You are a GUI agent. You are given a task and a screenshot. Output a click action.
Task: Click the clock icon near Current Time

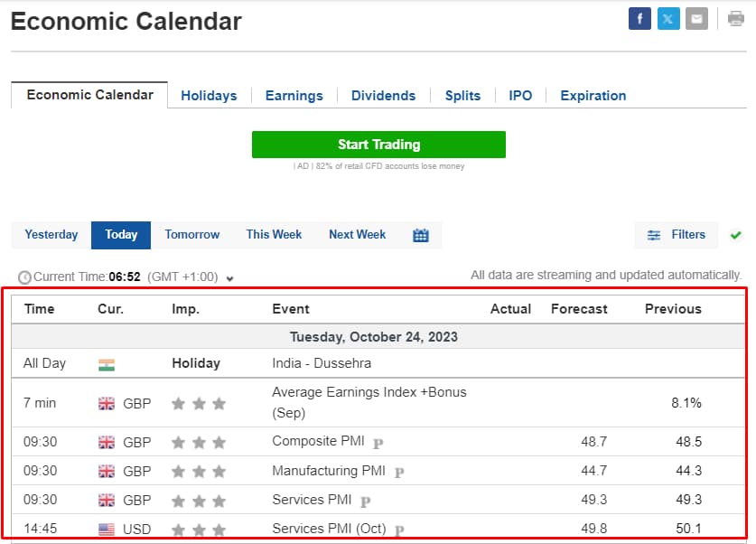click(x=24, y=277)
